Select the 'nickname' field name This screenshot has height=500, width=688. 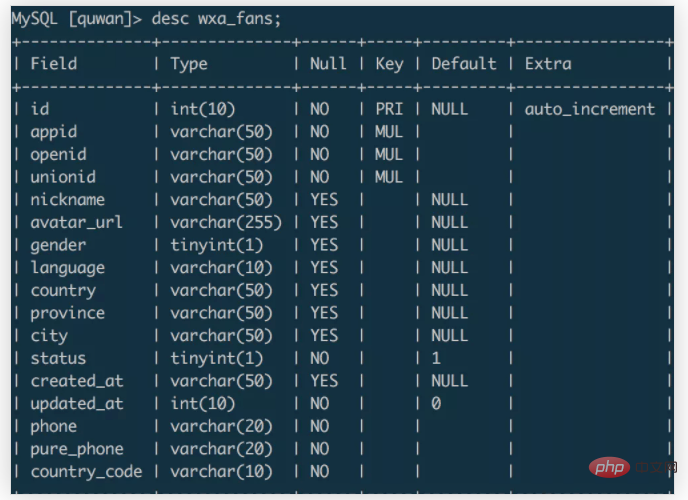coord(68,200)
